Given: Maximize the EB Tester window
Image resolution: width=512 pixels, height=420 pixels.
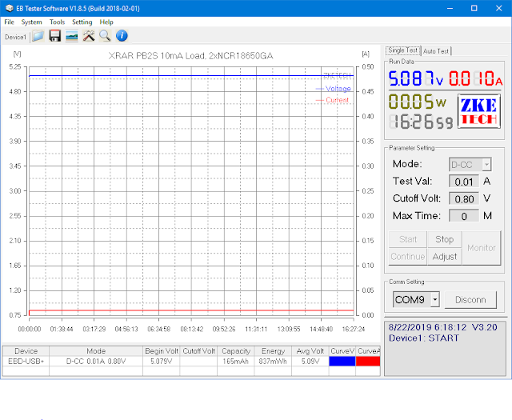Looking at the screenshot, I should [474, 8].
